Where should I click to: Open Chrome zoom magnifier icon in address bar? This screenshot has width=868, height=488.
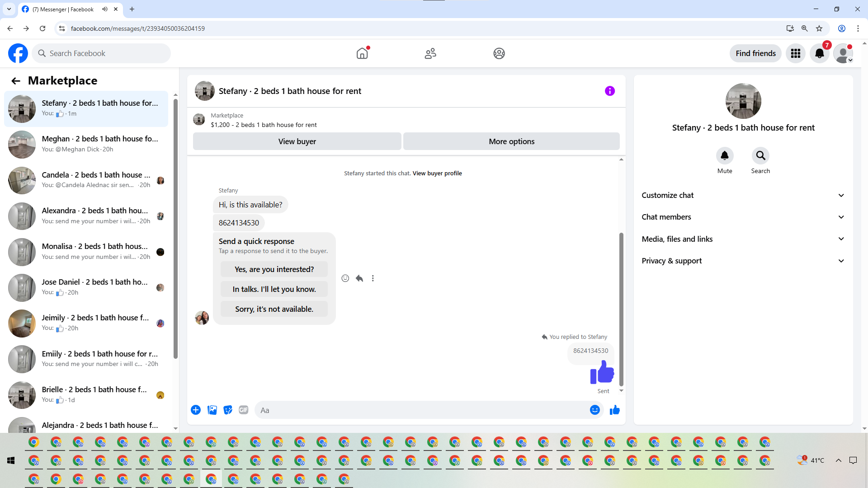[805, 28]
